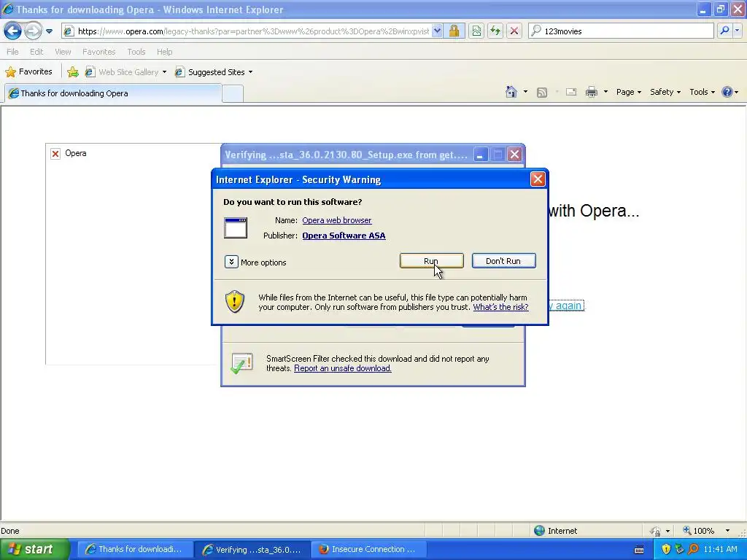Open the Favorites menu

click(98, 52)
